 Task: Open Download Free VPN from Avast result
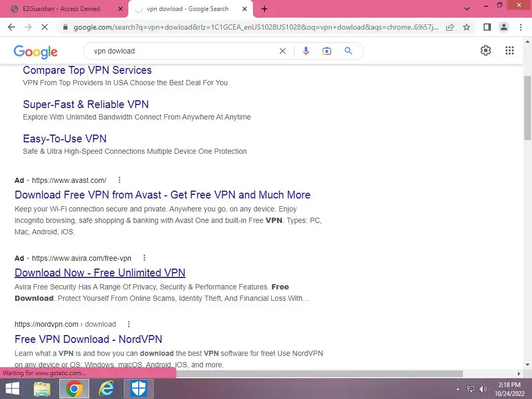163,195
